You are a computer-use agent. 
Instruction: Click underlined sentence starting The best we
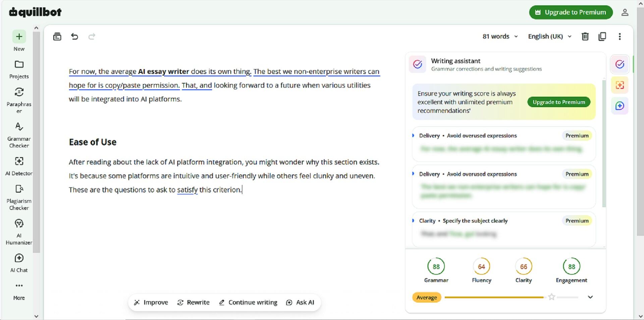point(316,72)
